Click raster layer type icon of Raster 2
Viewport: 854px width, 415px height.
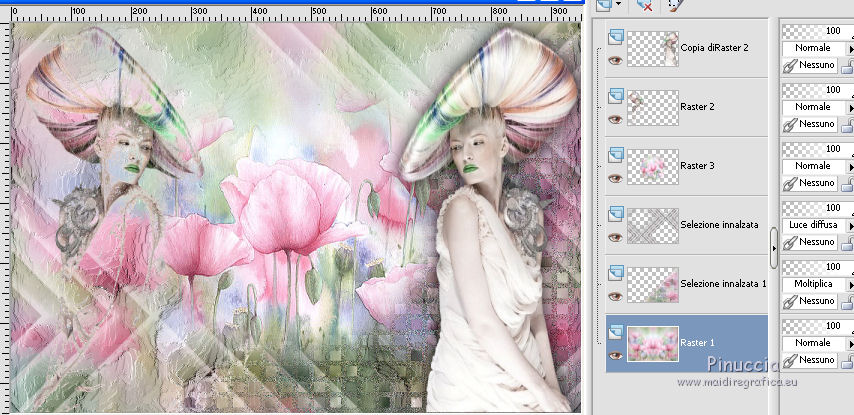[x=616, y=95]
